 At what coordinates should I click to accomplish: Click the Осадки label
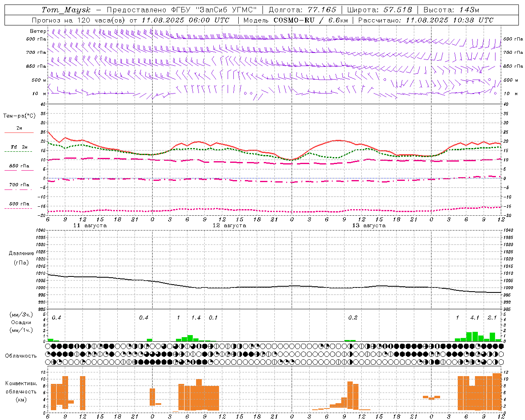[x=21, y=322]
